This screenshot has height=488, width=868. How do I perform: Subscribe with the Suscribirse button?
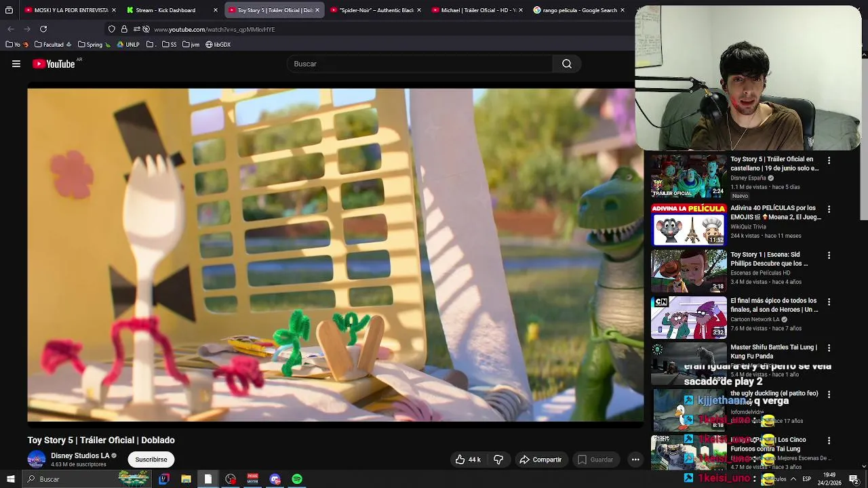151,460
